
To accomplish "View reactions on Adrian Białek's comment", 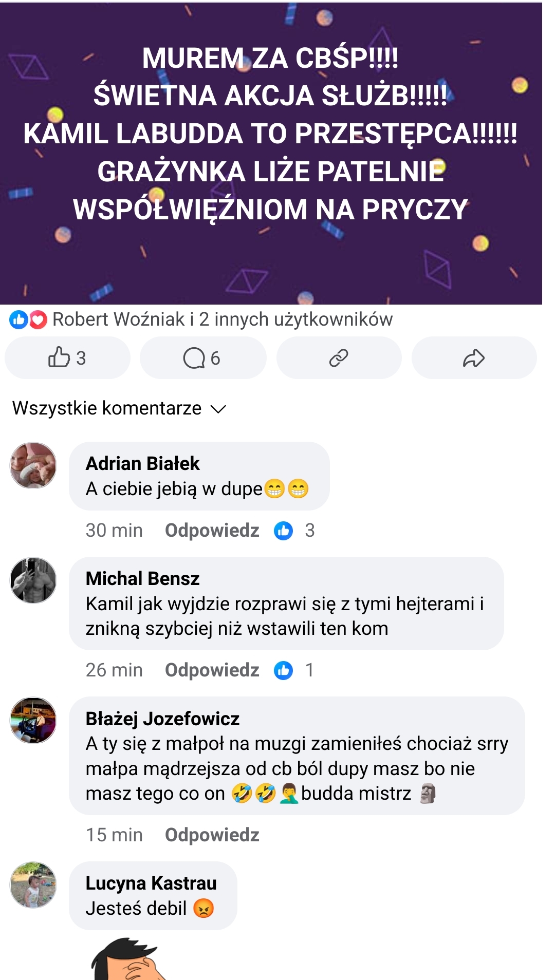I will (x=294, y=531).
